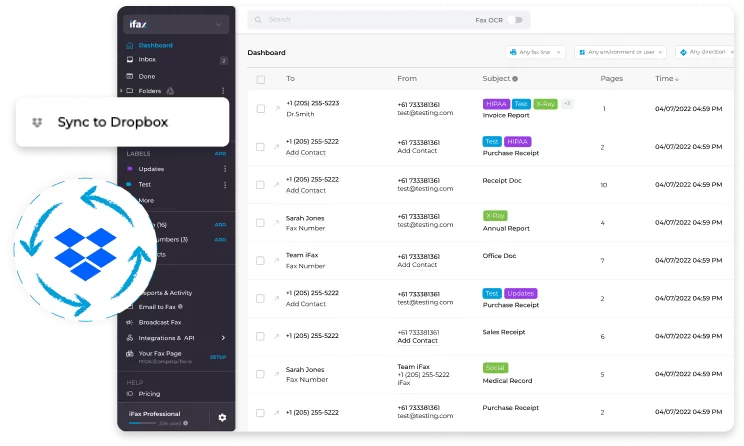Open the Done sidebar item
Screen dimensions: 744x446
point(147,76)
